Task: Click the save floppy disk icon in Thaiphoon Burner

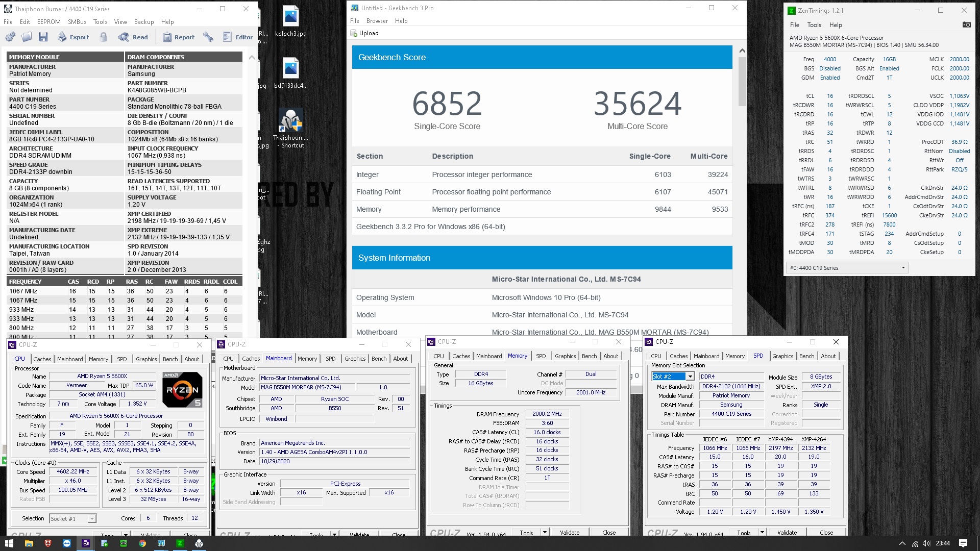Action: 43,37
